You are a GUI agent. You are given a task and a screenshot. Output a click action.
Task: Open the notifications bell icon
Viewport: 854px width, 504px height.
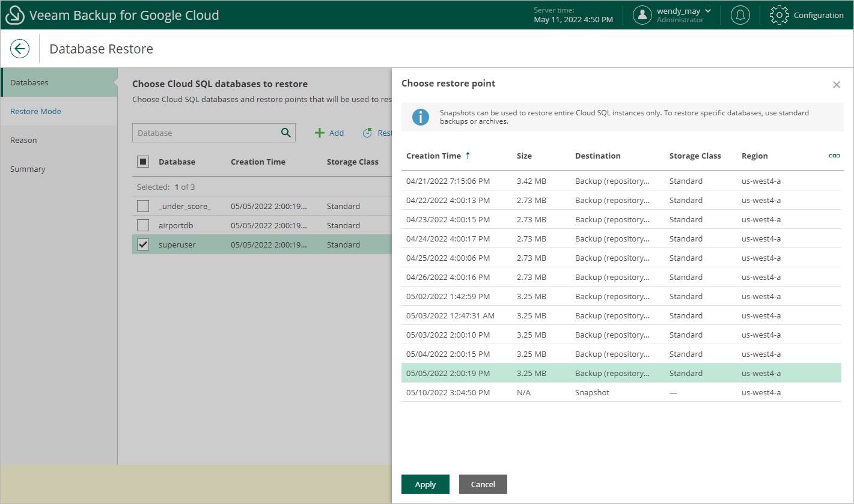(x=740, y=15)
